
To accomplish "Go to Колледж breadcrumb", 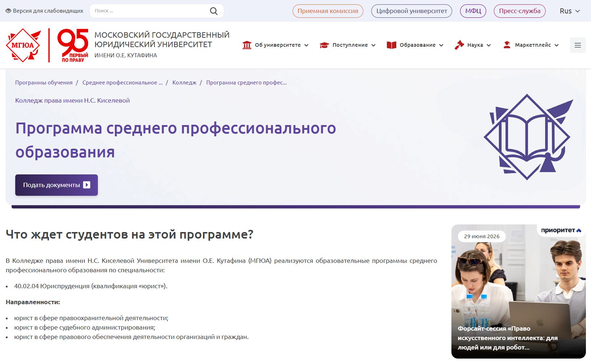I will click(x=184, y=83).
